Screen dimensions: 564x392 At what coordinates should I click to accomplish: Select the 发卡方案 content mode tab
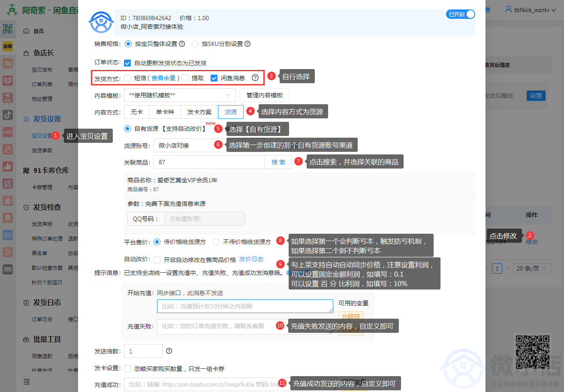(x=199, y=112)
